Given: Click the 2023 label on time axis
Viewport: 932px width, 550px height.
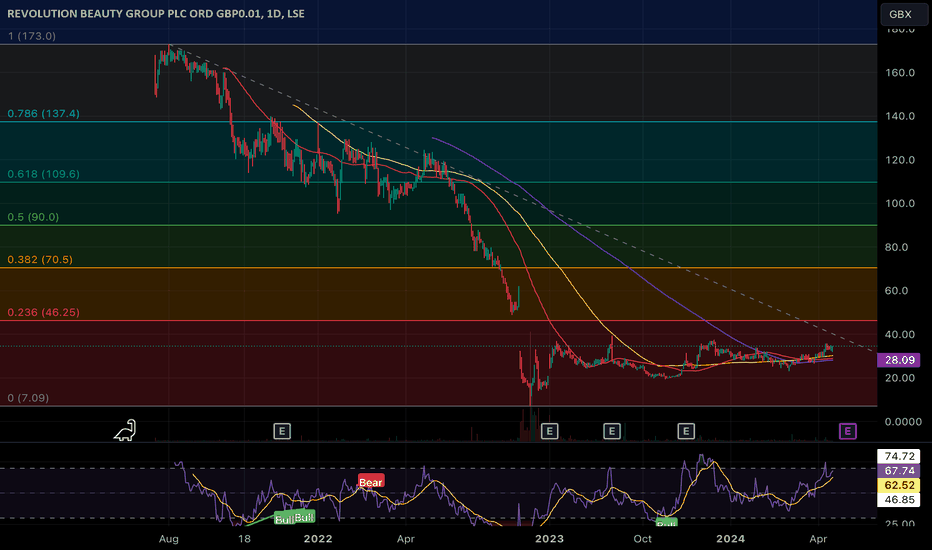Looking at the screenshot, I should point(549,539).
